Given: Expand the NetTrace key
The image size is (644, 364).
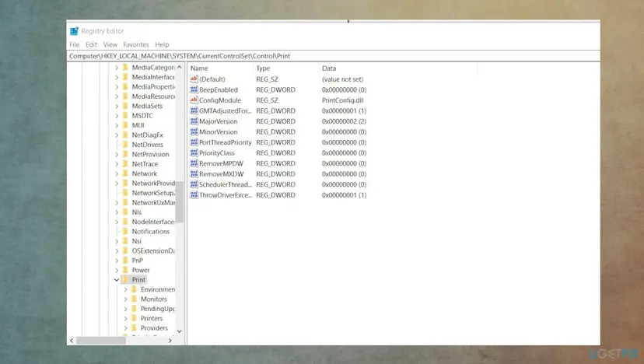Looking at the screenshot, I should tap(117, 164).
